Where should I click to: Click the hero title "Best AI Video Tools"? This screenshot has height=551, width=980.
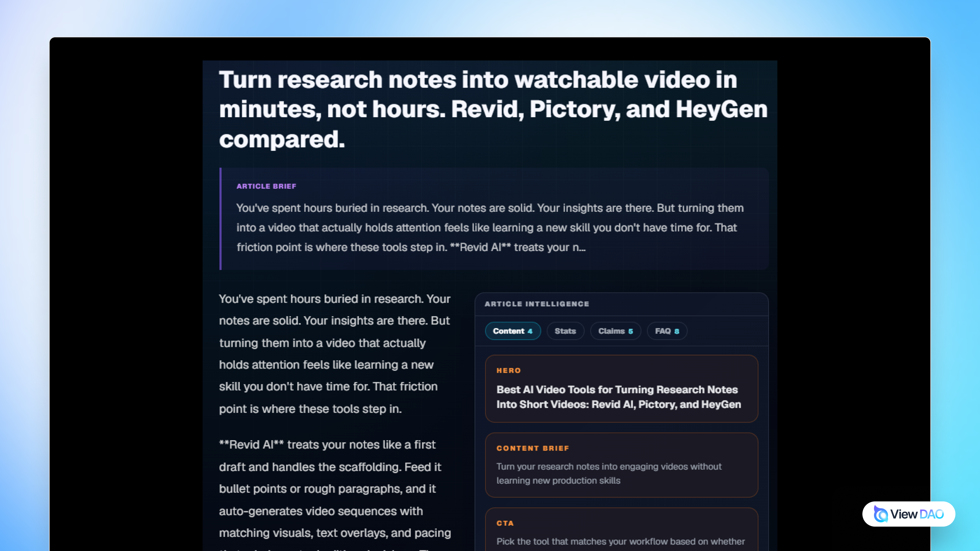(x=619, y=397)
